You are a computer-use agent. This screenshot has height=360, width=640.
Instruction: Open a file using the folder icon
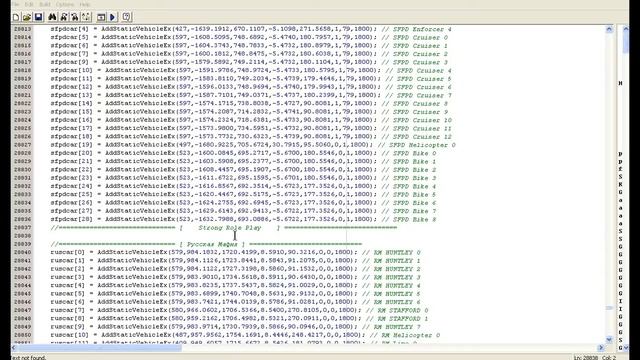(x=27, y=17)
